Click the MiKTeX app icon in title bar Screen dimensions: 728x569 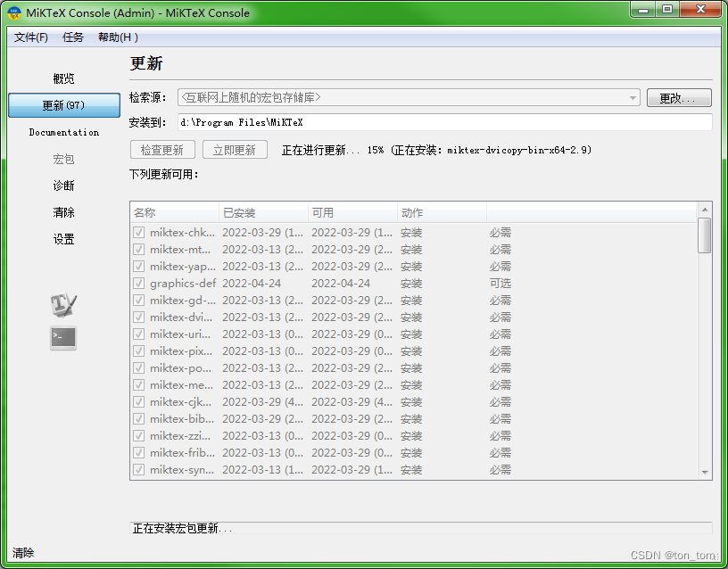point(14,13)
